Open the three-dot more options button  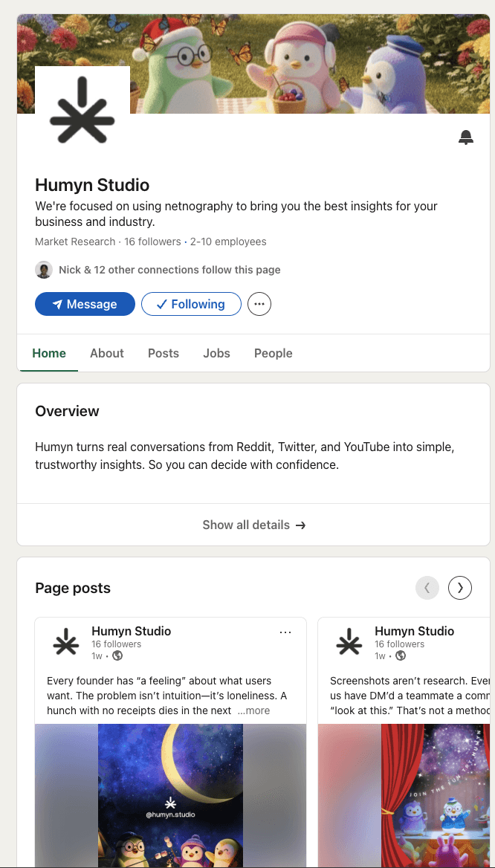click(x=259, y=304)
